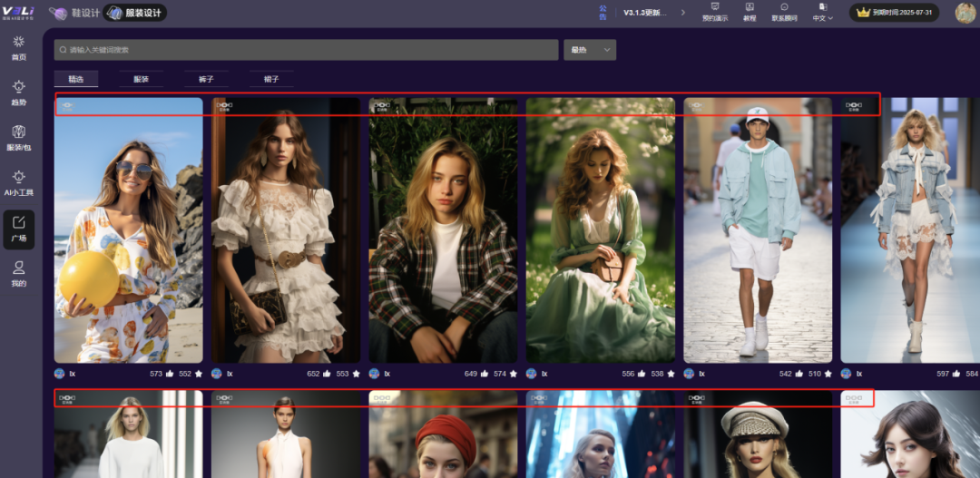Favorite the card with 538 stars

(x=671, y=374)
